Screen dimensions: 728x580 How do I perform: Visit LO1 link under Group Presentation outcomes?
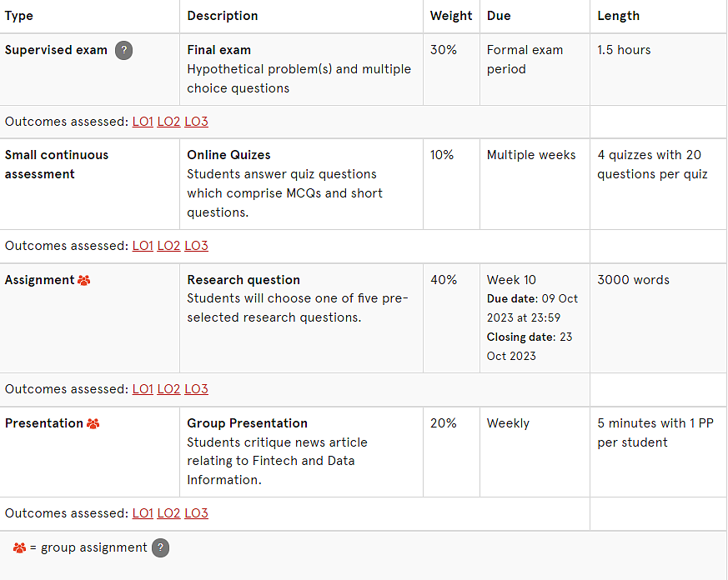(143, 513)
